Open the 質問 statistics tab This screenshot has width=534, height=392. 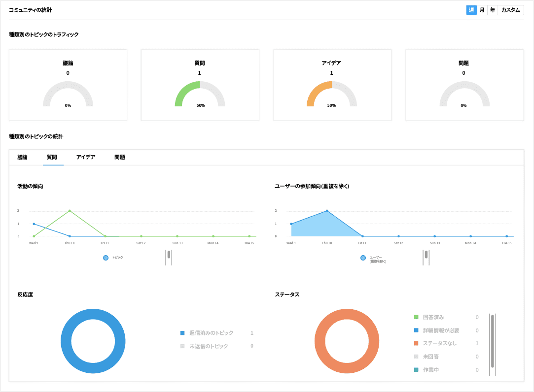coord(52,157)
